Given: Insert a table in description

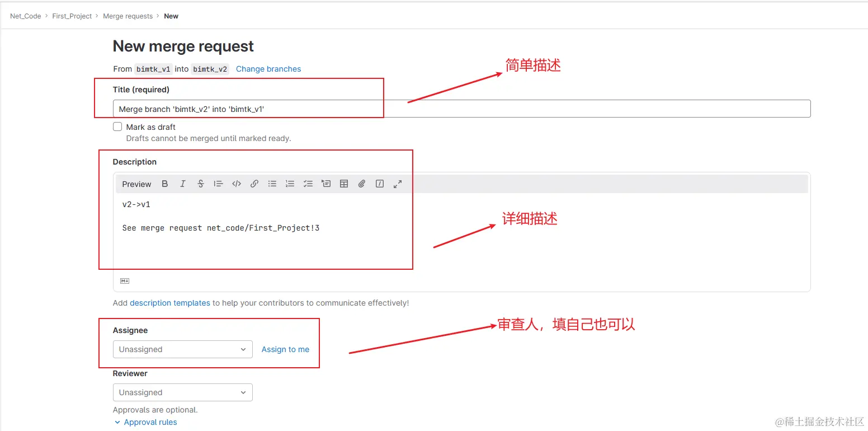Looking at the screenshot, I should pyautogui.click(x=343, y=184).
